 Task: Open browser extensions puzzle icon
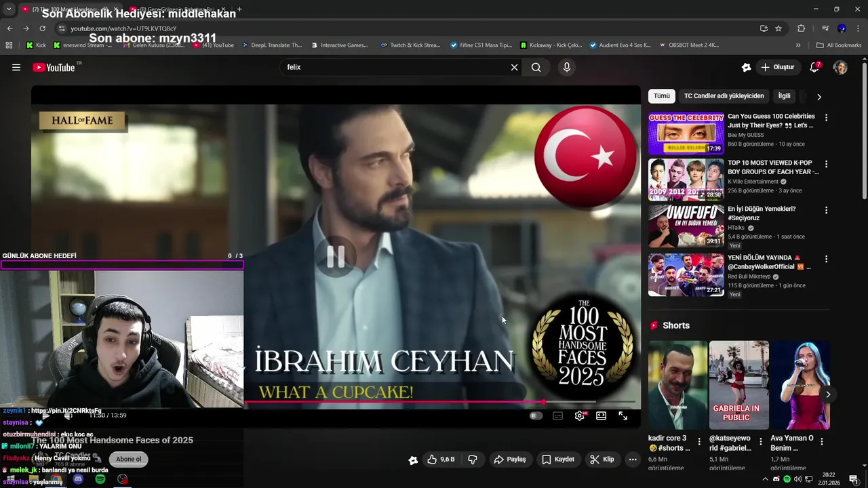pyautogui.click(x=802, y=28)
